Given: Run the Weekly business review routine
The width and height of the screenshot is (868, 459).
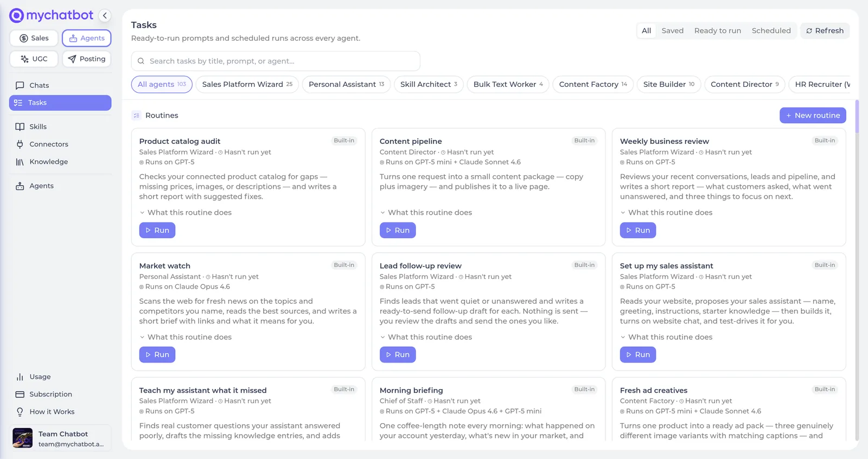Looking at the screenshot, I should point(638,230).
